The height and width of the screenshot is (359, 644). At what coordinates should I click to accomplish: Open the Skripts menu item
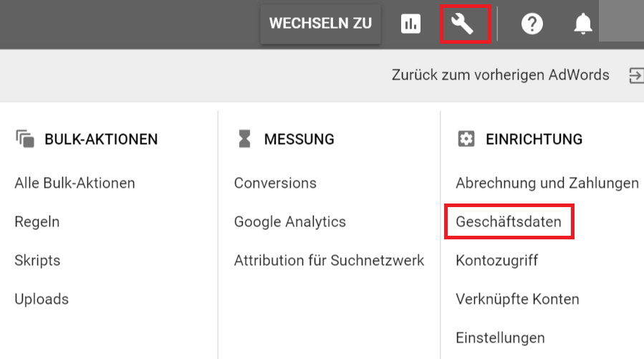pos(37,261)
